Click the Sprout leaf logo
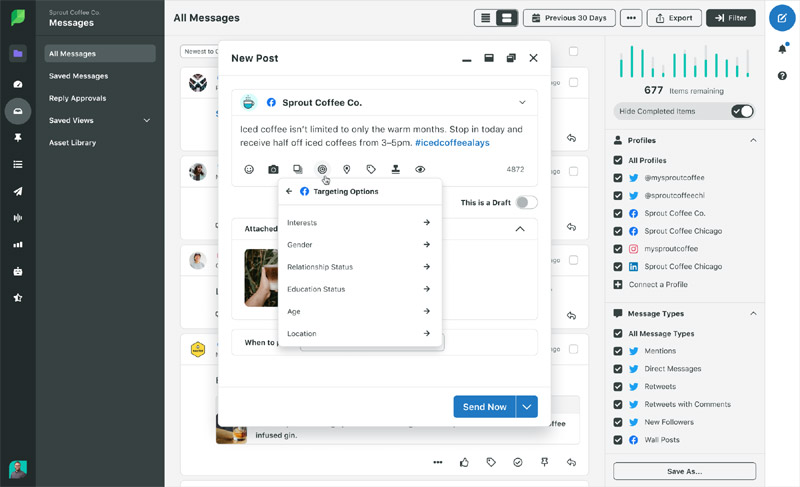This screenshot has height=487, width=800. [18, 17]
